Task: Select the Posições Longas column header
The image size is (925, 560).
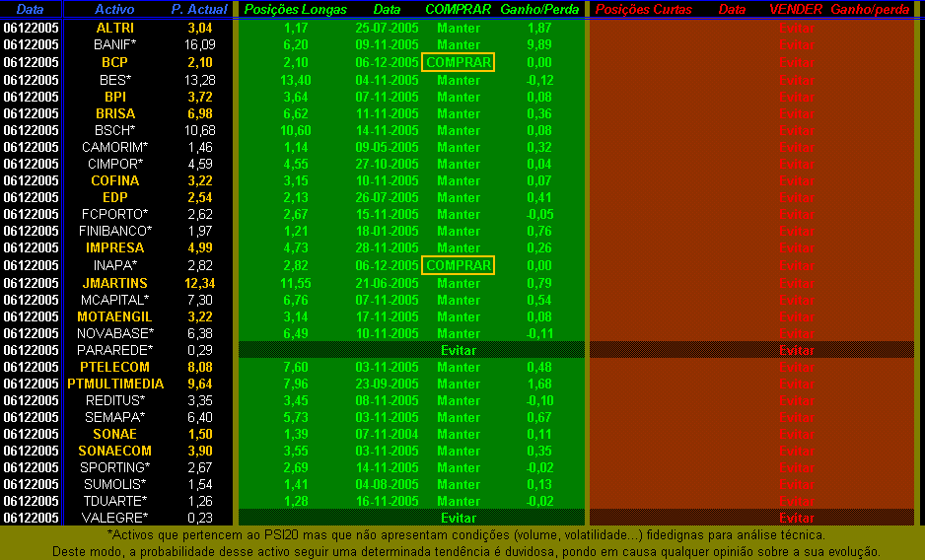Action: [x=296, y=9]
